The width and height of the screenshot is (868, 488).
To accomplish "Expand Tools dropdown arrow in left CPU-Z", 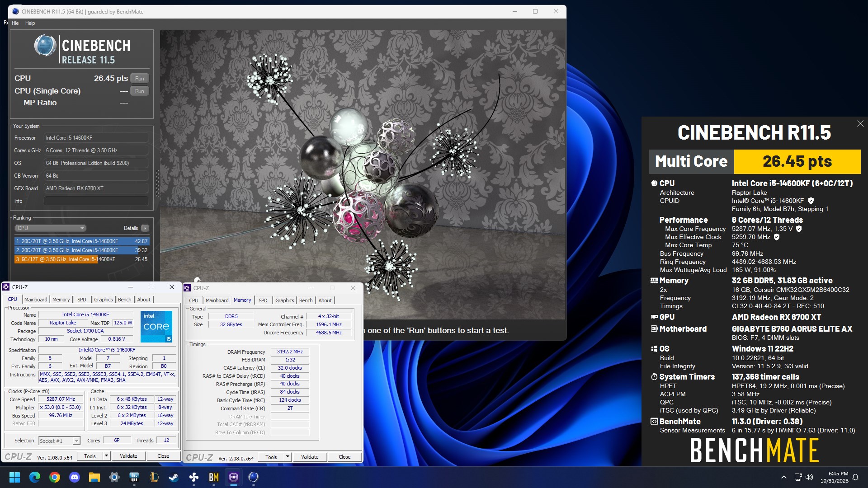I will coord(107,456).
